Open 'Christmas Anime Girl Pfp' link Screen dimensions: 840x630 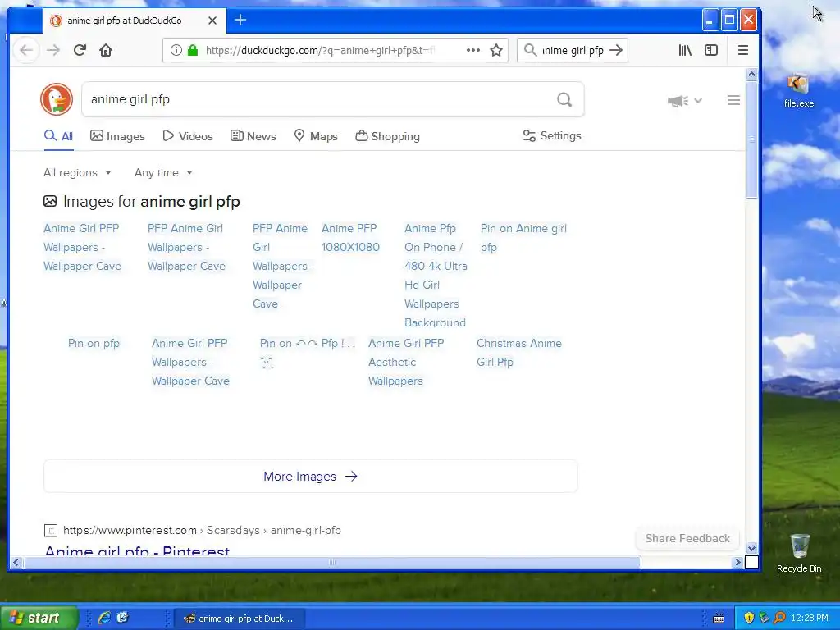519,353
